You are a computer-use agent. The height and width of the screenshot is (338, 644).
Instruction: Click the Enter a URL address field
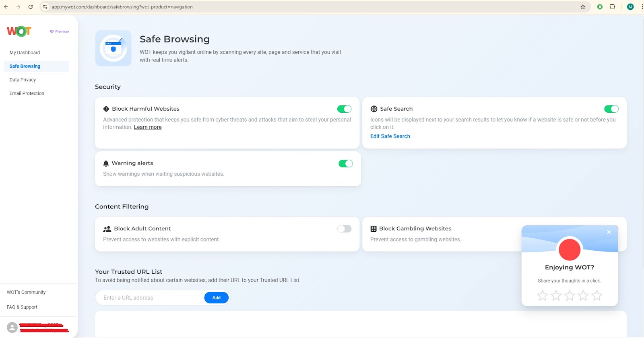(x=150, y=298)
